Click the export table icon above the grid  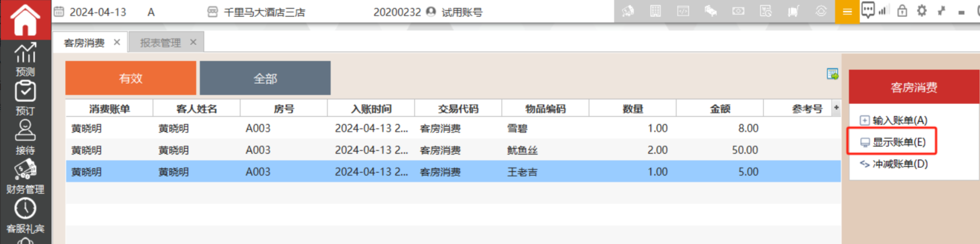coord(832,74)
